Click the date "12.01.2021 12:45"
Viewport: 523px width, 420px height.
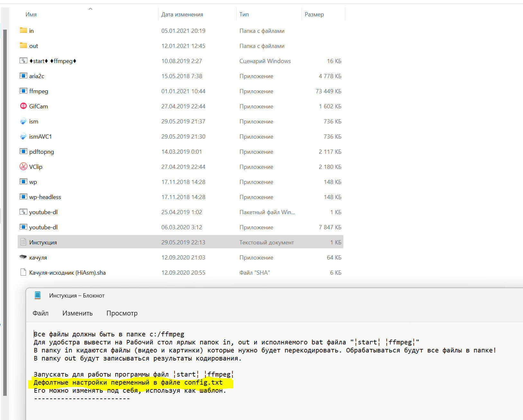183,46
